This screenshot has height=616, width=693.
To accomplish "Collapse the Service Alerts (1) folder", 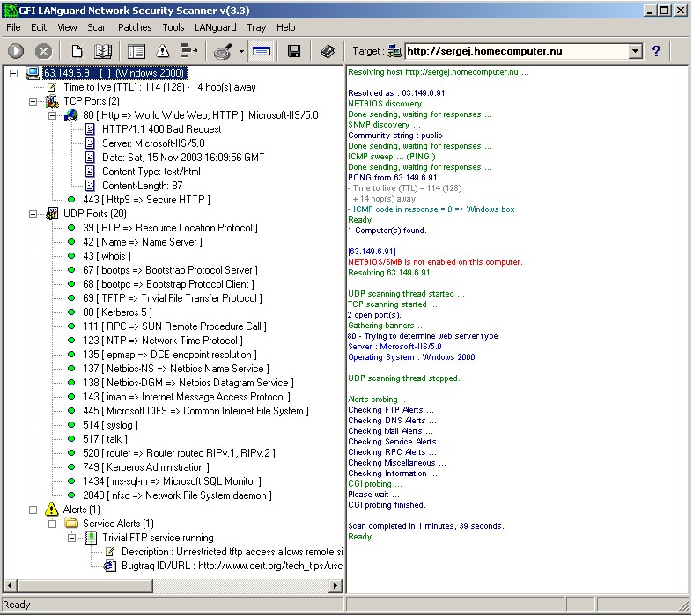I will tap(52, 524).
